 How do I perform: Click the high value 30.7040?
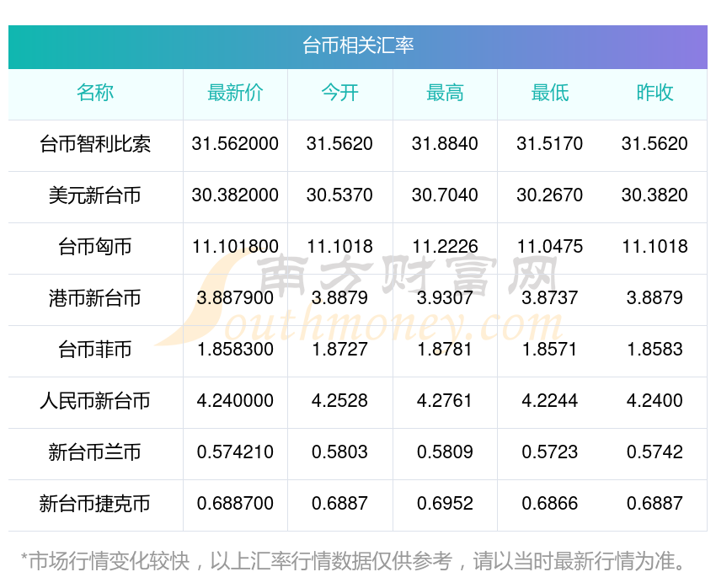pos(445,195)
